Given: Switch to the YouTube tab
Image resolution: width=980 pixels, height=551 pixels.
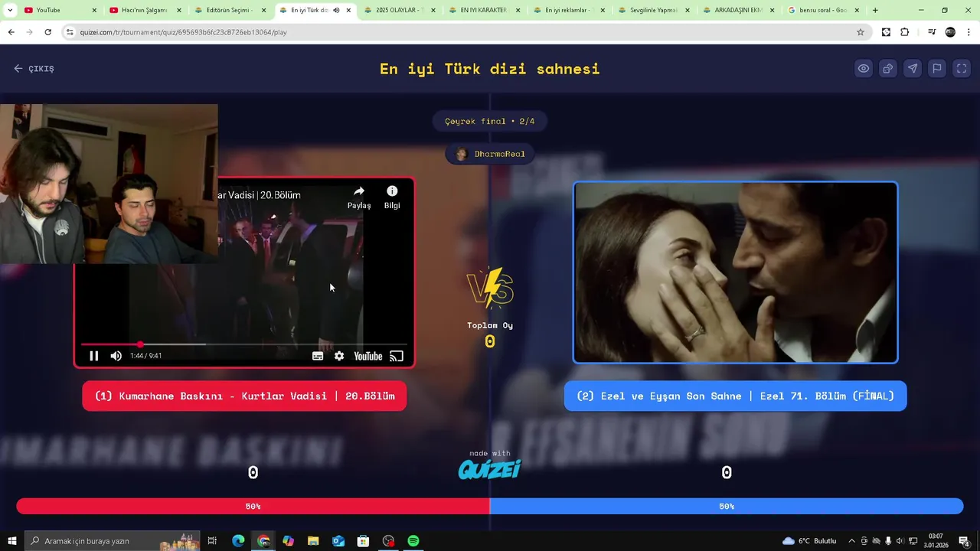Looking at the screenshot, I should point(61,10).
